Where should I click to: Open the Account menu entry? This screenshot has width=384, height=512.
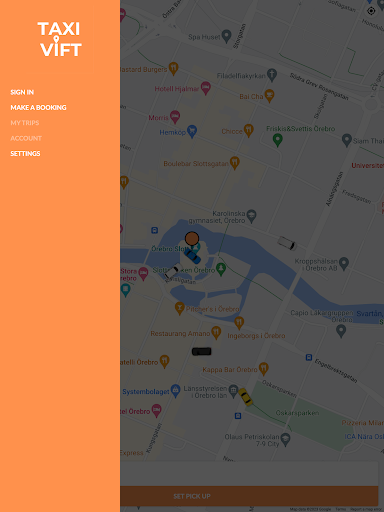[26, 138]
